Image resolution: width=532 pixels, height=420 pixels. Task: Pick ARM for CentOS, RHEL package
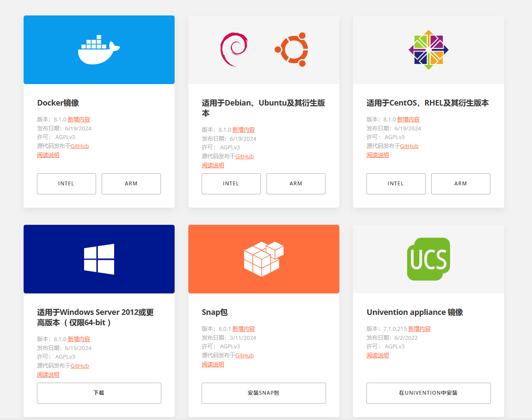coord(461,184)
